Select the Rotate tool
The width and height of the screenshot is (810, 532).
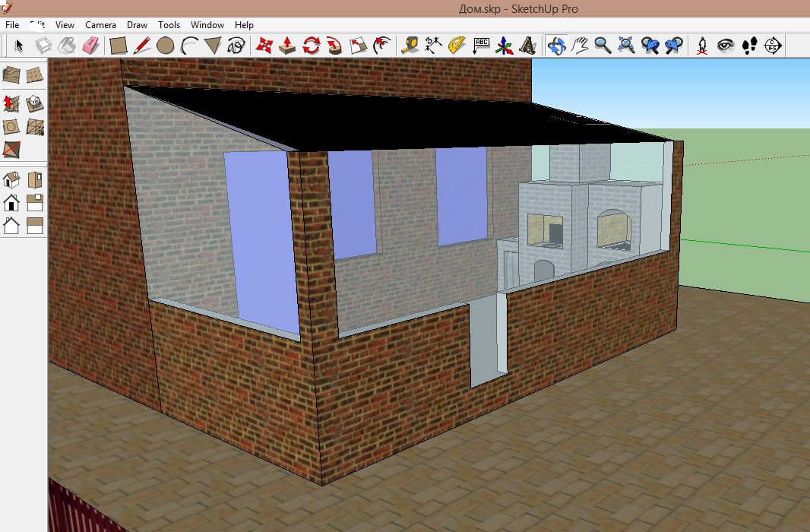[x=311, y=46]
